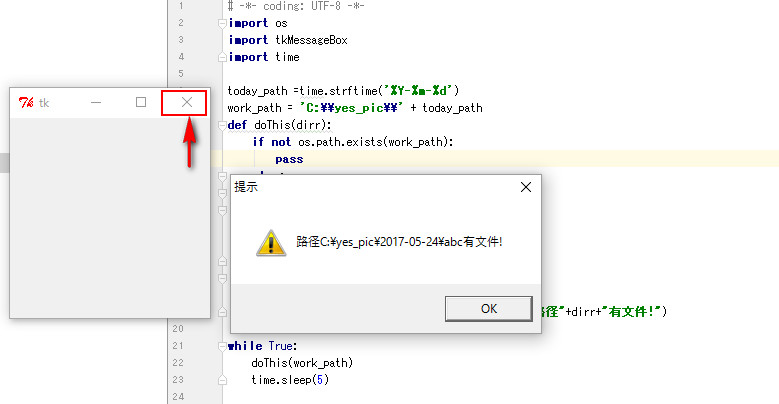Click the fold marker beside time.sleep(5)
The width and height of the screenshot is (779, 404).
pos(222,380)
